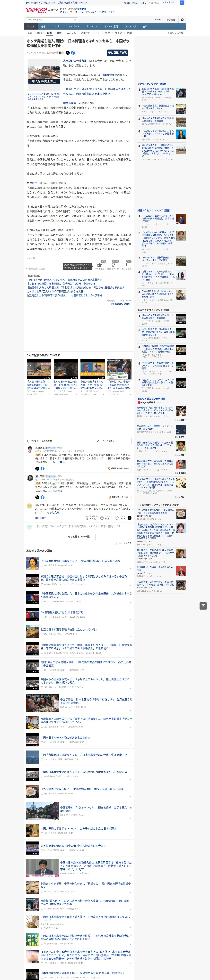Select the 速報 navigation tab
210x980 pixels.
[43, 27]
